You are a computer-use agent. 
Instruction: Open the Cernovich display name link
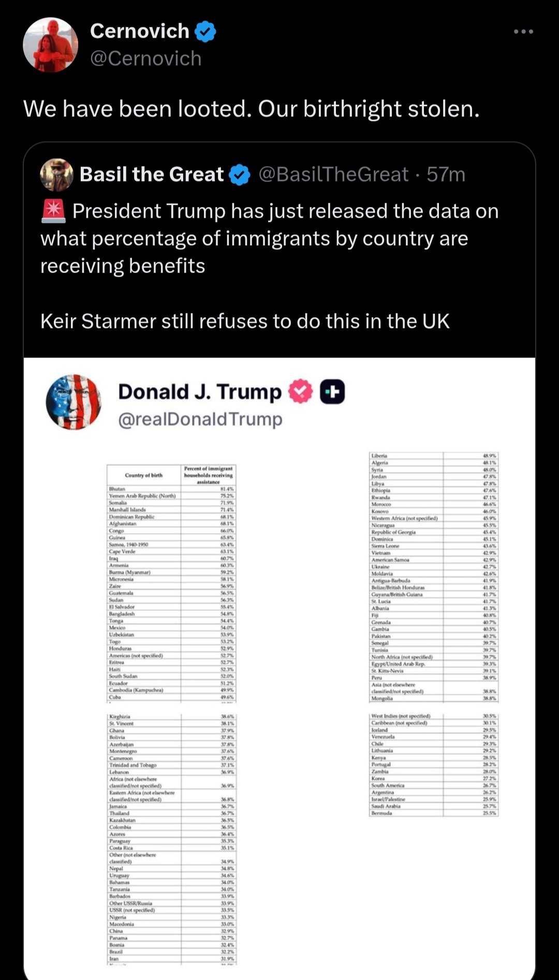coord(140,31)
